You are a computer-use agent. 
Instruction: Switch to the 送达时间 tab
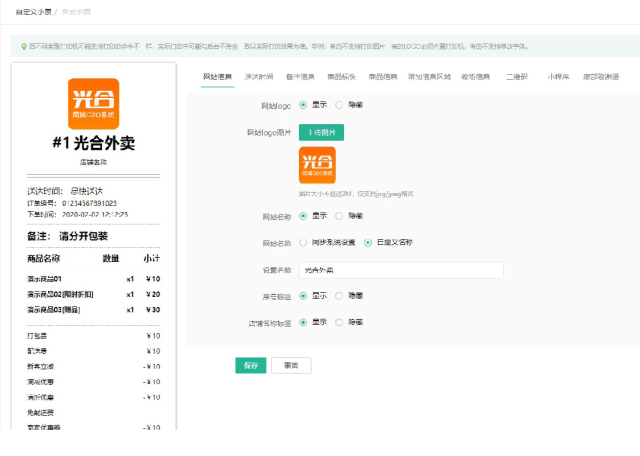[x=259, y=77]
